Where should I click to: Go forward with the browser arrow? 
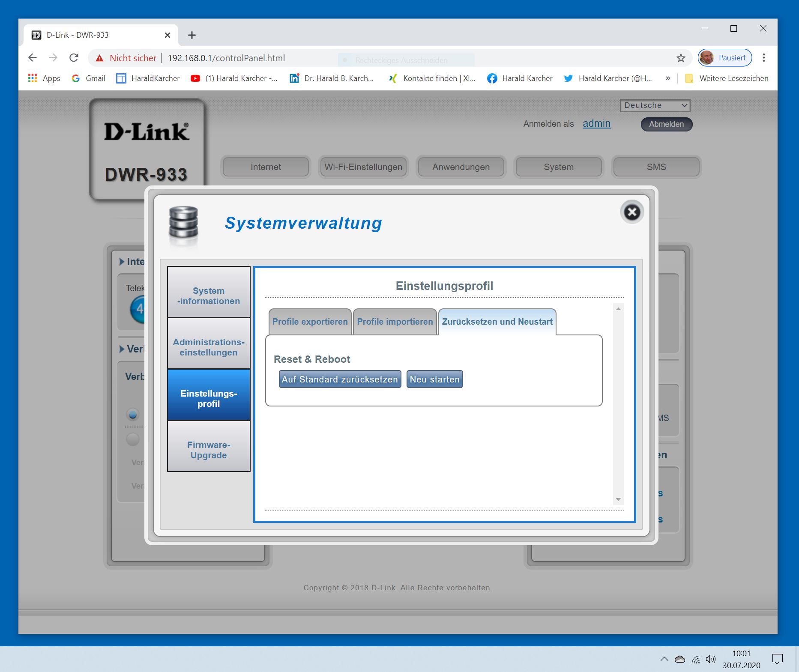(x=53, y=58)
